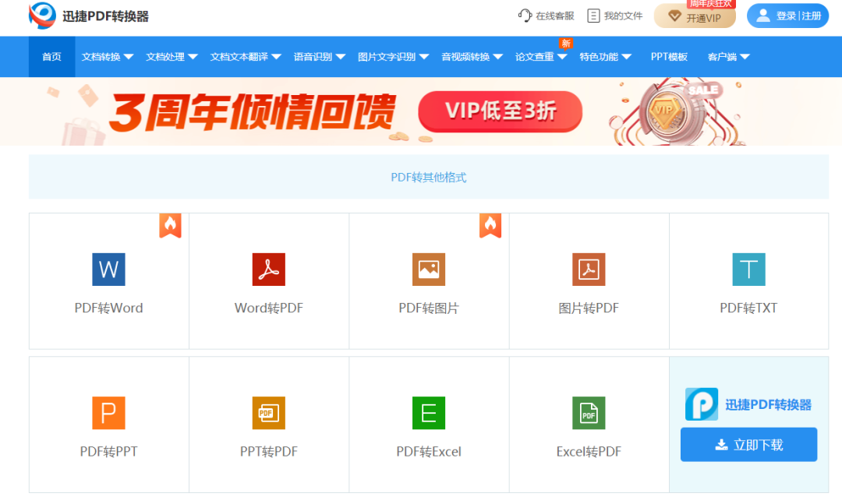The image size is (842, 504).
Task: Go to the 首页 tab
Action: [x=51, y=57]
